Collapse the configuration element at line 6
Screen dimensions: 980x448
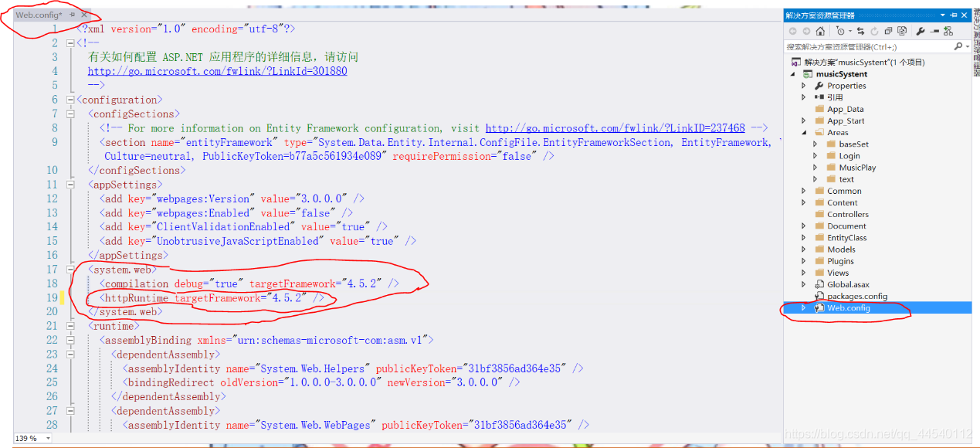click(x=71, y=100)
